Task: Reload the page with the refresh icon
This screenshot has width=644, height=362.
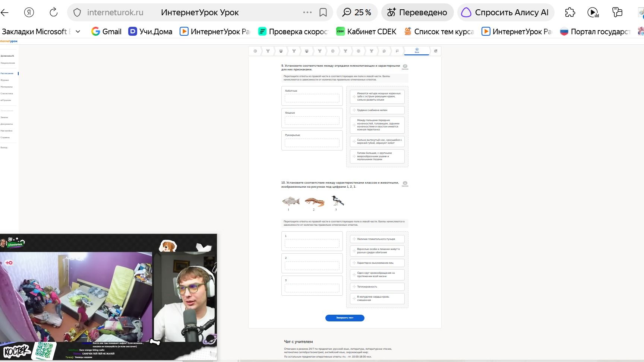Action: (54, 12)
